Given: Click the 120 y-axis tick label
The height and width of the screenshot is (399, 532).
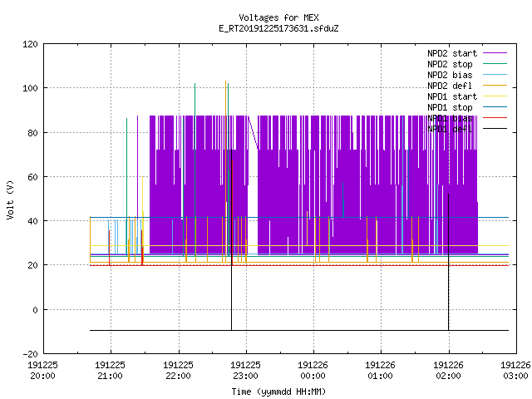Looking at the screenshot, I should pyautogui.click(x=30, y=44).
